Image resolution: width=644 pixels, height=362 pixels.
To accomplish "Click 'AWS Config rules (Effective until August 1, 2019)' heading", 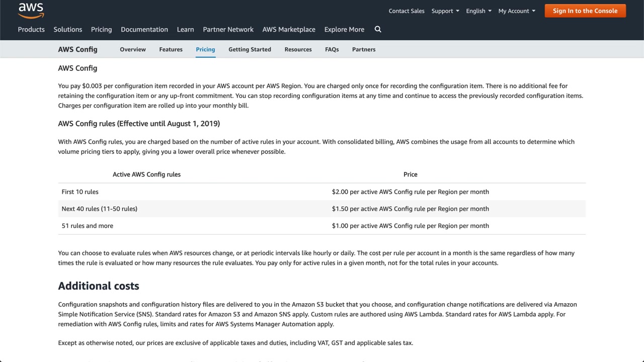I will 139,123.
